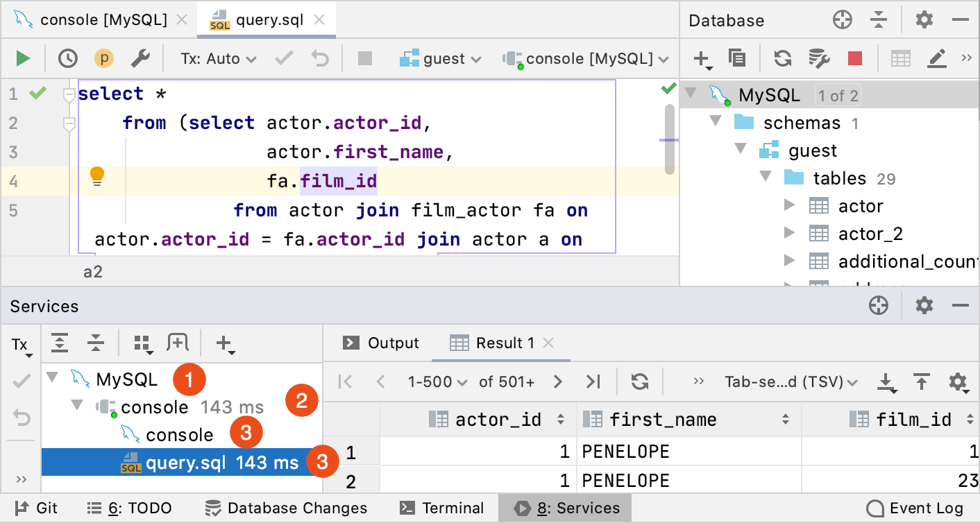Screen dimensions: 980x523
Task: Collapse MySQL node in Services tree
Action: [51, 379]
